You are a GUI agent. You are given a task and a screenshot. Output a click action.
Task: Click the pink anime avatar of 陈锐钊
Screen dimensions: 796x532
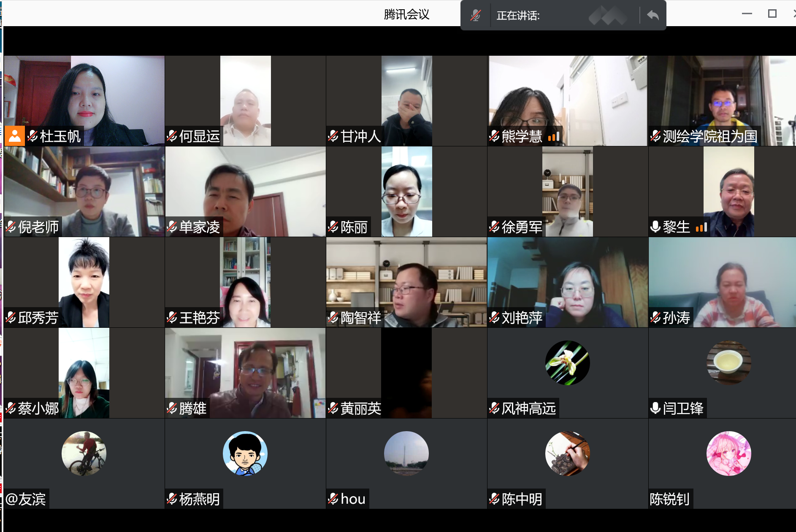click(728, 454)
